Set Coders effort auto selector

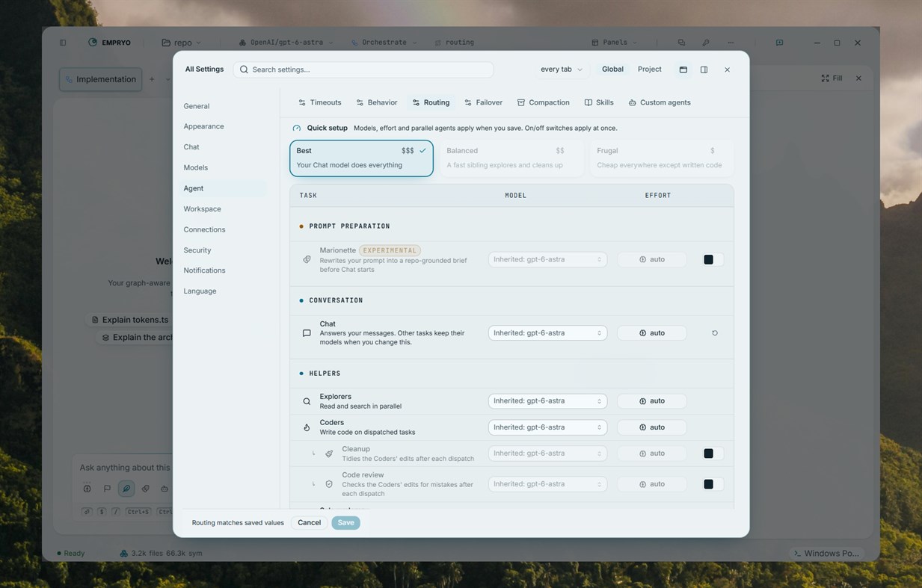651,427
